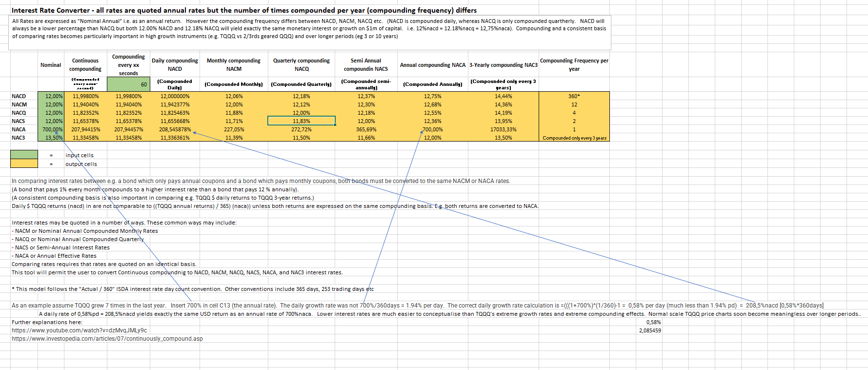Screen dimensions: 868x370
Task: Select the 12,75% annual compounding cell
Action: 433,96
